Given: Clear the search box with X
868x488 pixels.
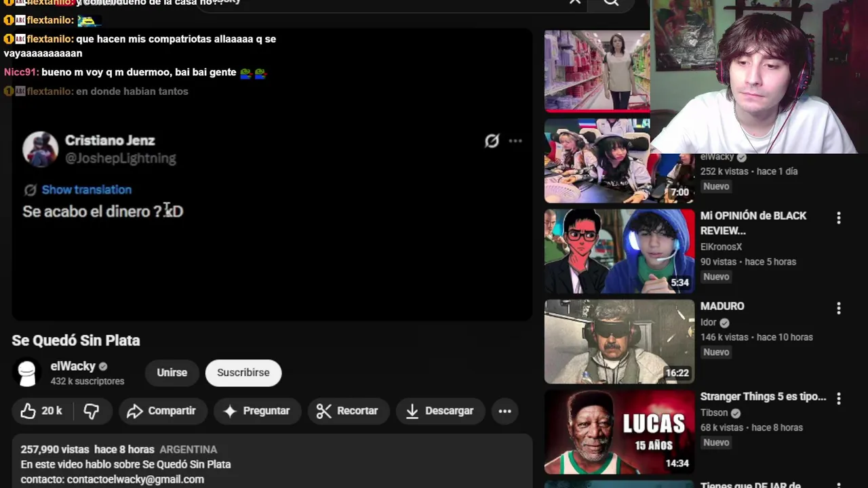Looking at the screenshot, I should tap(575, 2).
